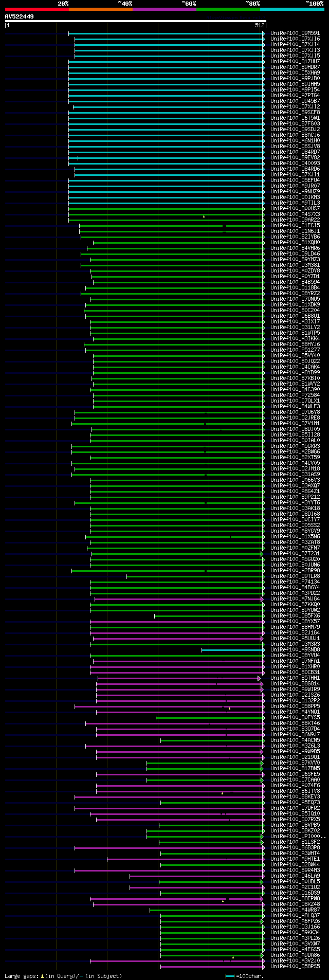Click the UniRef100_A9DA86 label
Viewport: 329px width, 980px height.
click(x=295, y=955)
